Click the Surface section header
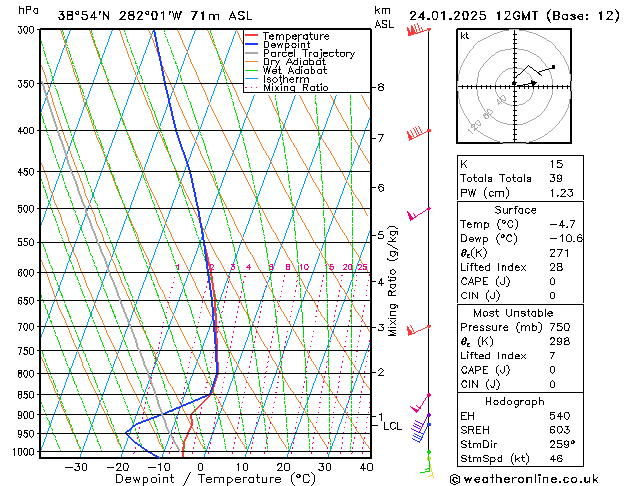The height and width of the screenshot is (486, 629). point(515,210)
